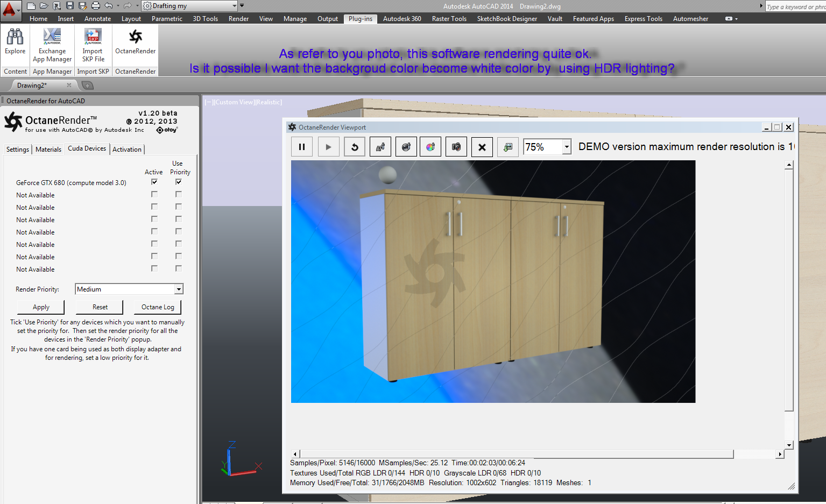This screenshot has width=826, height=504.
Task: Expand Customize Quick Access Toolbar arrow
Action: tap(242, 6)
